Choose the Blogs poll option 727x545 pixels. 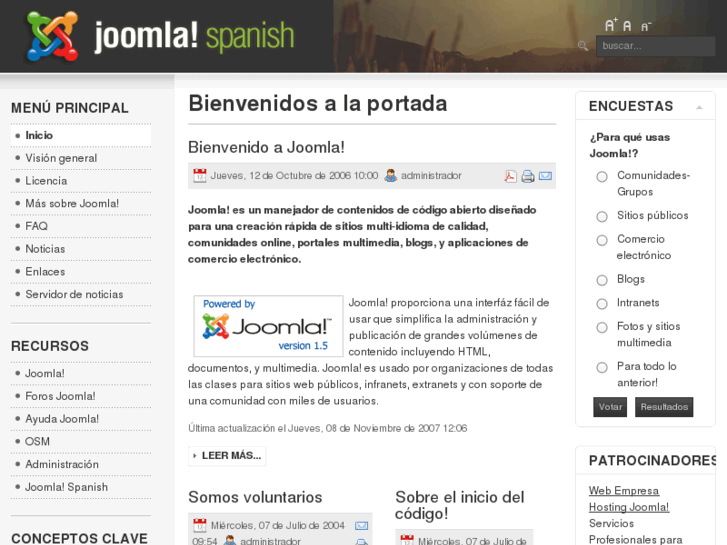[x=602, y=280]
